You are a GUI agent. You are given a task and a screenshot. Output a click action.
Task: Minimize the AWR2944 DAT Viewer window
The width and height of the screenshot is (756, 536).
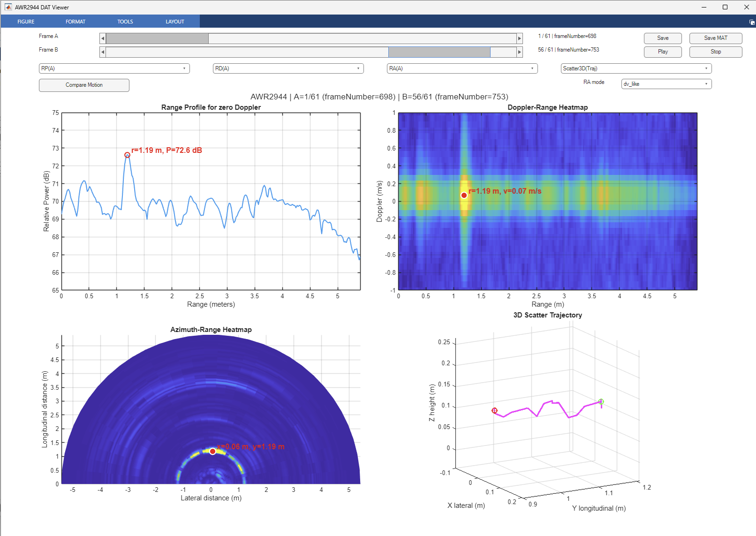[704, 7]
